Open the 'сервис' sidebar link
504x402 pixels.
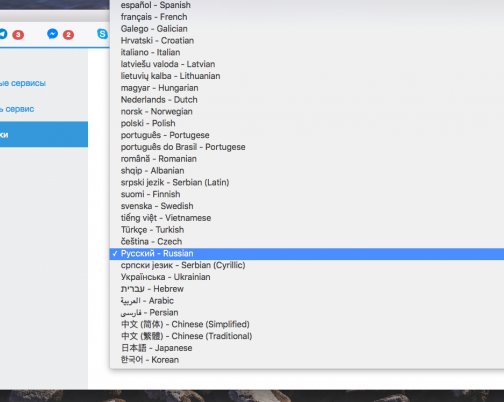[17, 109]
